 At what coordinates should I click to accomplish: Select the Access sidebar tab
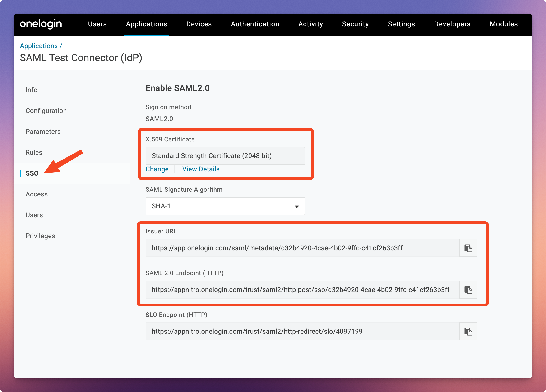(x=37, y=194)
